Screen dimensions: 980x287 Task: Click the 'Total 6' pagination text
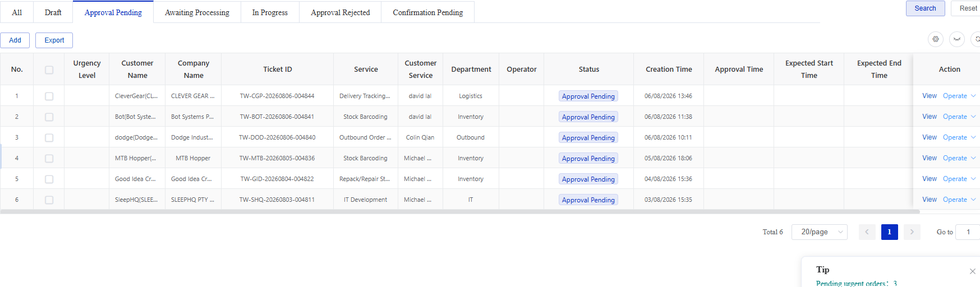772,232
